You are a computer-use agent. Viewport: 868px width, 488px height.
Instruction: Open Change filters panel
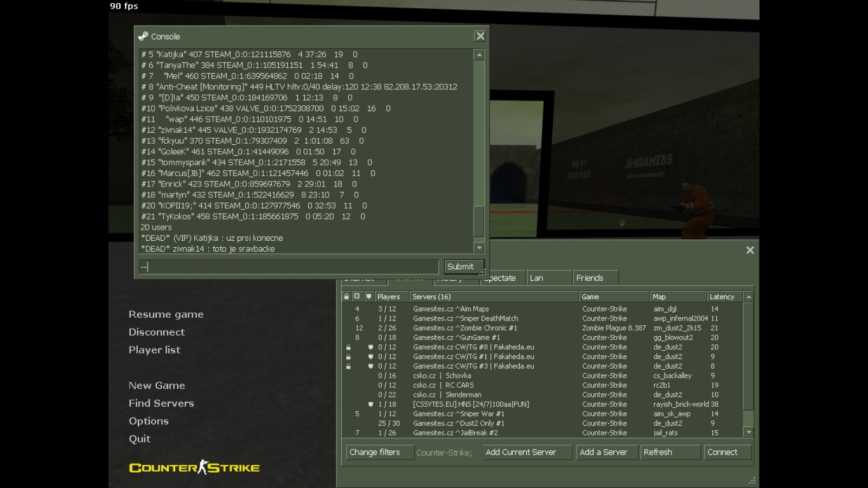coord(380,452)
